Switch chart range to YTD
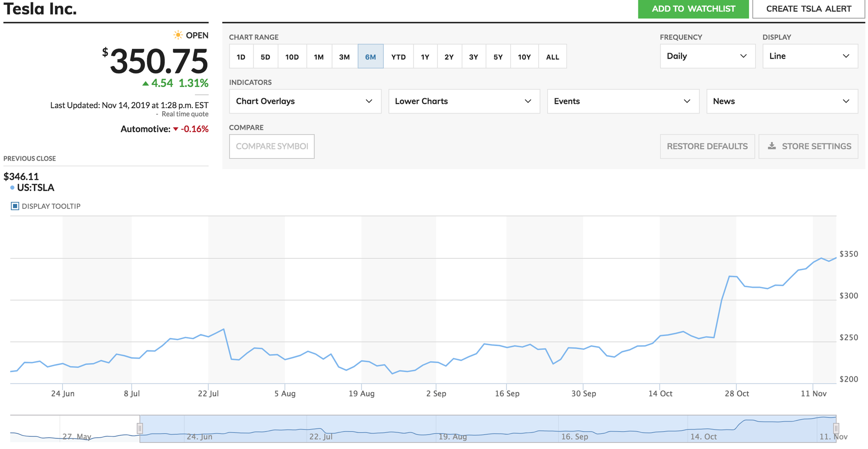868x449 pixels. (x=398, y=56)
